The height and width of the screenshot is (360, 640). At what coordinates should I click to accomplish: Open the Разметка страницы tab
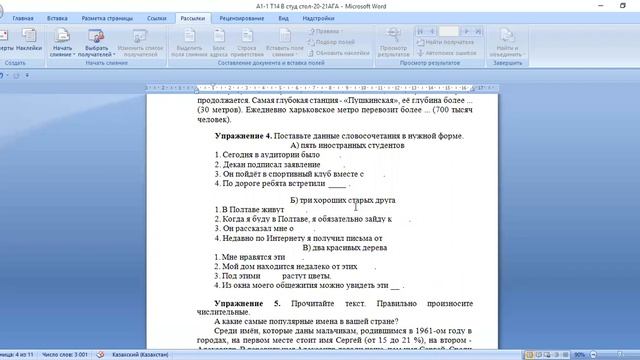coord(107,18)
